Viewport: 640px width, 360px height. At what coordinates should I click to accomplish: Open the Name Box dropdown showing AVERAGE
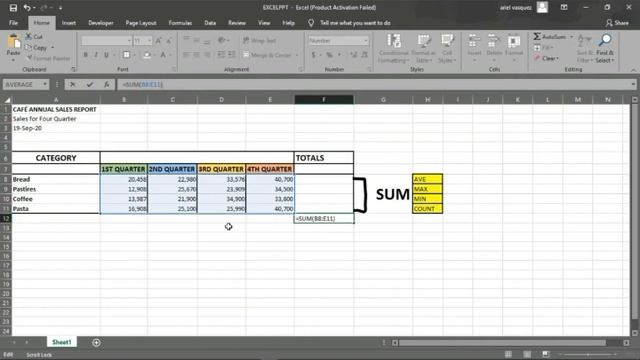45,84
